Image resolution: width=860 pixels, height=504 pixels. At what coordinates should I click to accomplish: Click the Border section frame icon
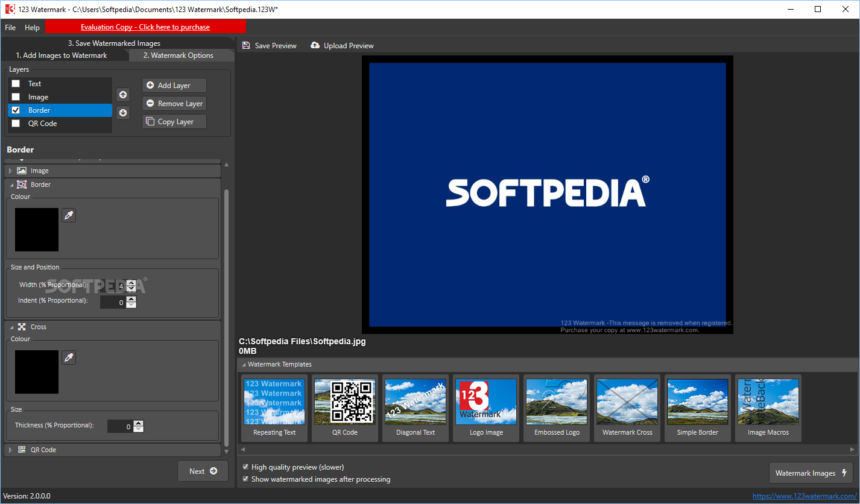(22, 184)
